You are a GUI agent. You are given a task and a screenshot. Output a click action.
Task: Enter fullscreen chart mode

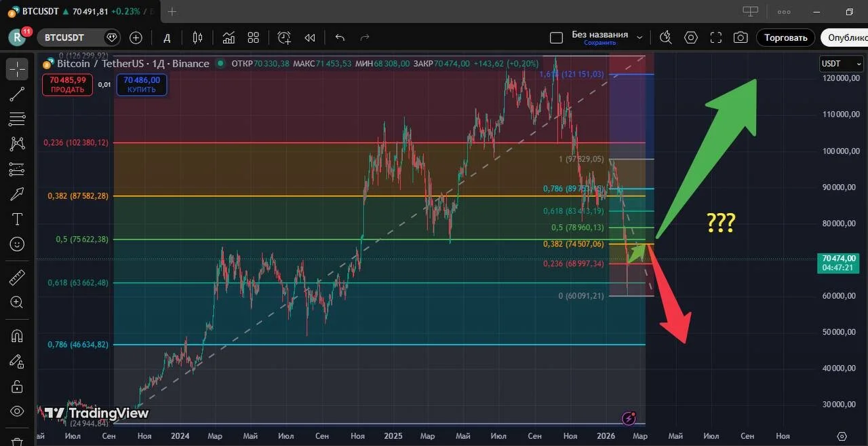(716, 38)
